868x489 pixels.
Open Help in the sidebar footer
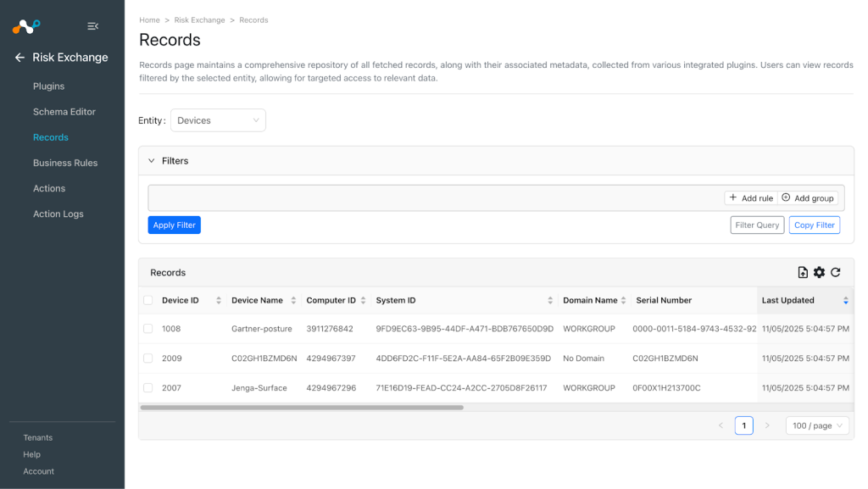(x=31, y=454)
